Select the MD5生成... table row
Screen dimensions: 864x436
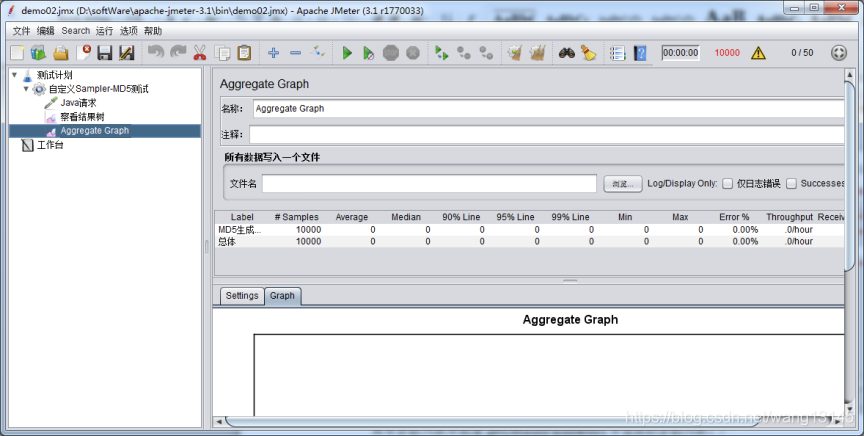(x=529, y=230)
